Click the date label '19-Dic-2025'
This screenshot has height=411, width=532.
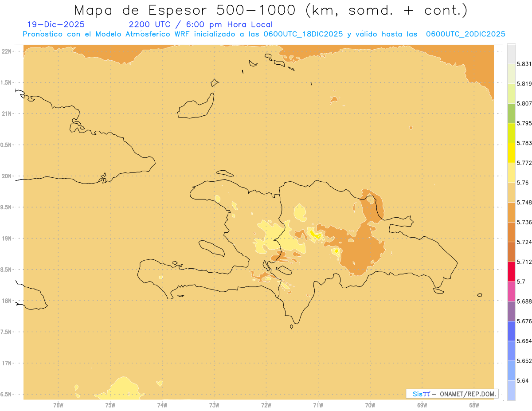pyautogui.click(x=56, y=24)
